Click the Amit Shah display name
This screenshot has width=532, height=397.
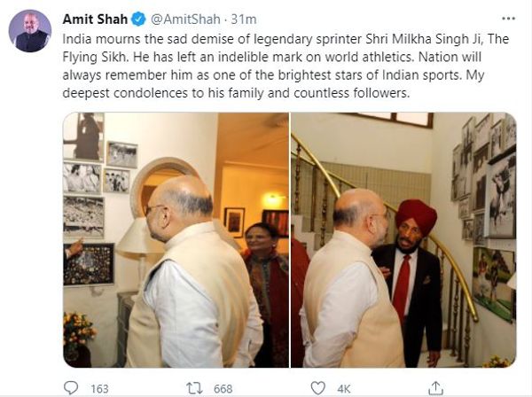click(95, 19)
